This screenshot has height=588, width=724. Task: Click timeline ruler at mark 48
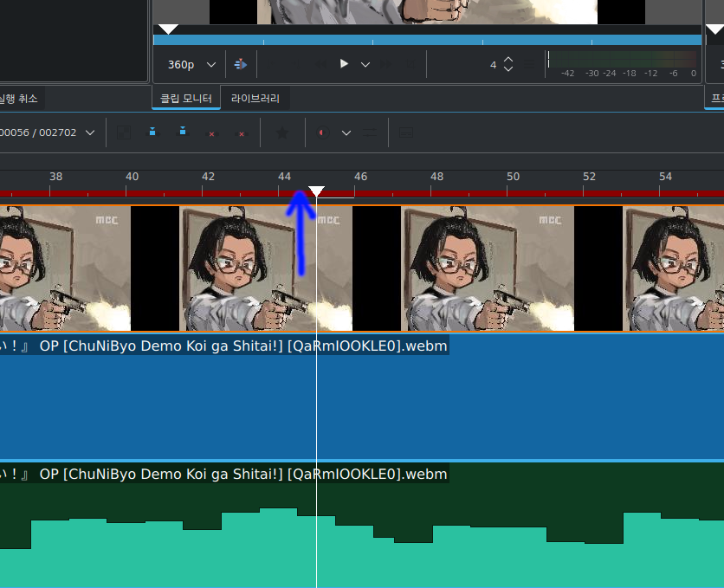[436, 177]
